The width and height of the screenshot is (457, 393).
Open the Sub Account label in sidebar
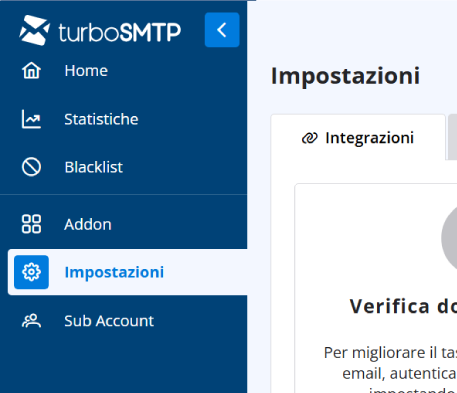point(109,321)
